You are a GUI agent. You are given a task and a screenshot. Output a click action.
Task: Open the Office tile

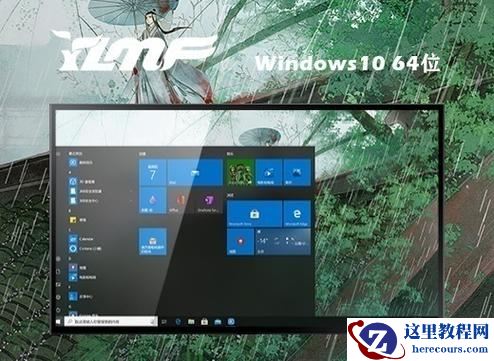coord(181,200)
